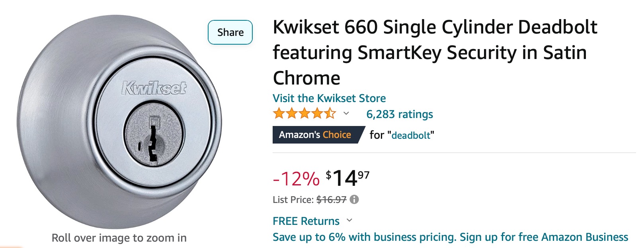The image size is (644, 248).
Task: Click the "Roll over image to zoom in" caption
Action: click(x=119, y=238)
